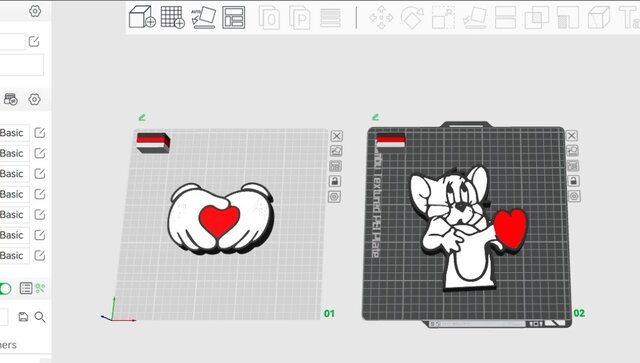
Task: Toggle the lock on plate 01
Action: click(335, 181)
